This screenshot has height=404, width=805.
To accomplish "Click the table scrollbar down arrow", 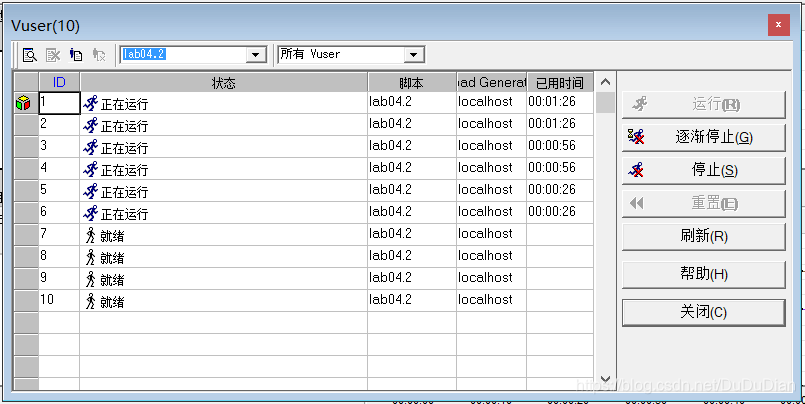I will click(605, 379).
